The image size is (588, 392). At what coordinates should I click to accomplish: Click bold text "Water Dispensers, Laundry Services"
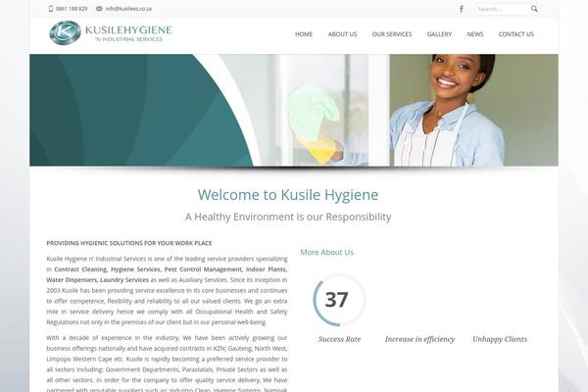(97, 280)
